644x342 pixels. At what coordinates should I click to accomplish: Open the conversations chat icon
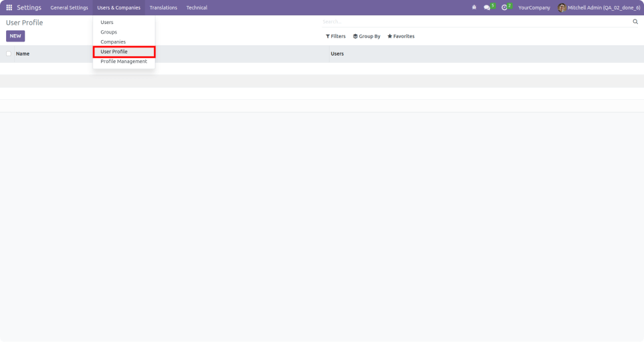tap(487, 7)
